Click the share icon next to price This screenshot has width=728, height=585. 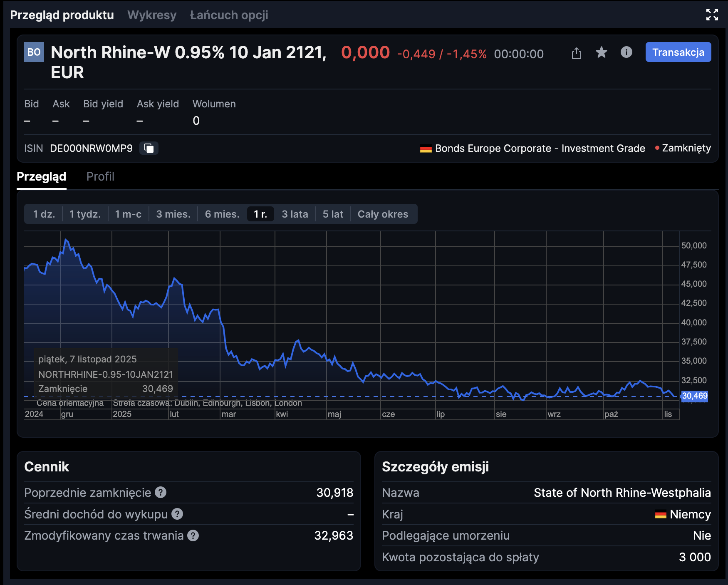(x=576, y=53)
